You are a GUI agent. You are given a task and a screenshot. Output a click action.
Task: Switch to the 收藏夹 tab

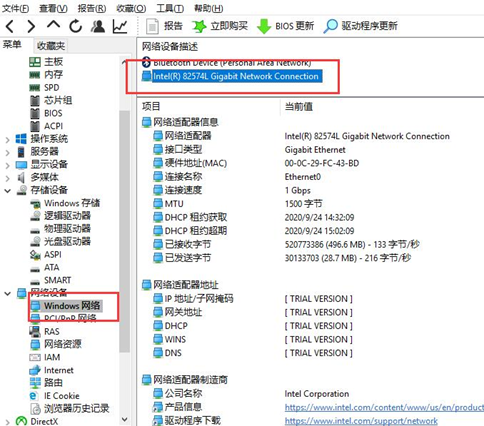pos(51,46)
